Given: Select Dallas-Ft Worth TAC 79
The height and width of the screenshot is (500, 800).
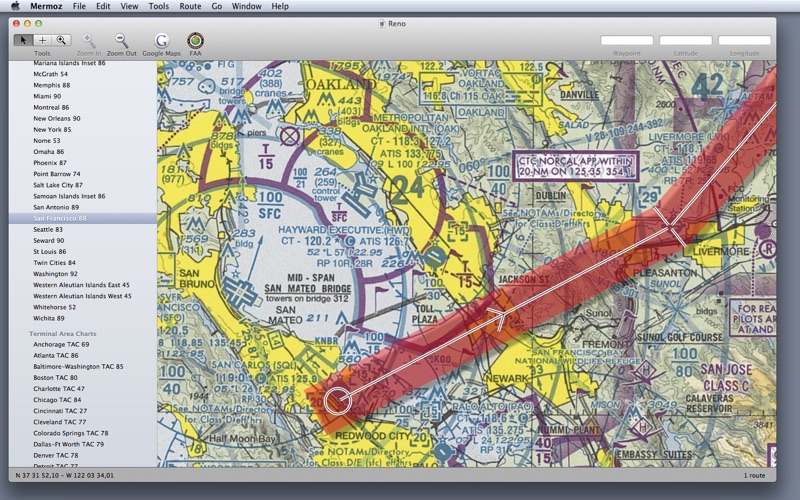Looking at the screenshot, I should (68, 444).
